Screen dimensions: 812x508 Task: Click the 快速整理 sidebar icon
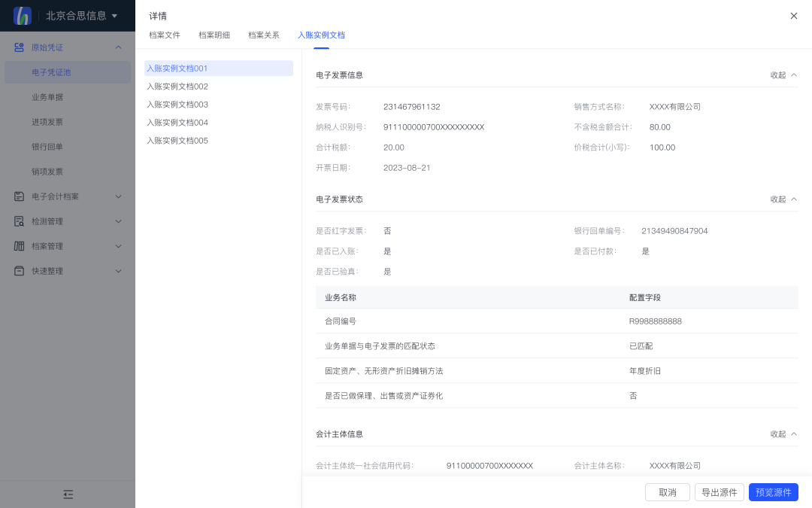[19, 271]
